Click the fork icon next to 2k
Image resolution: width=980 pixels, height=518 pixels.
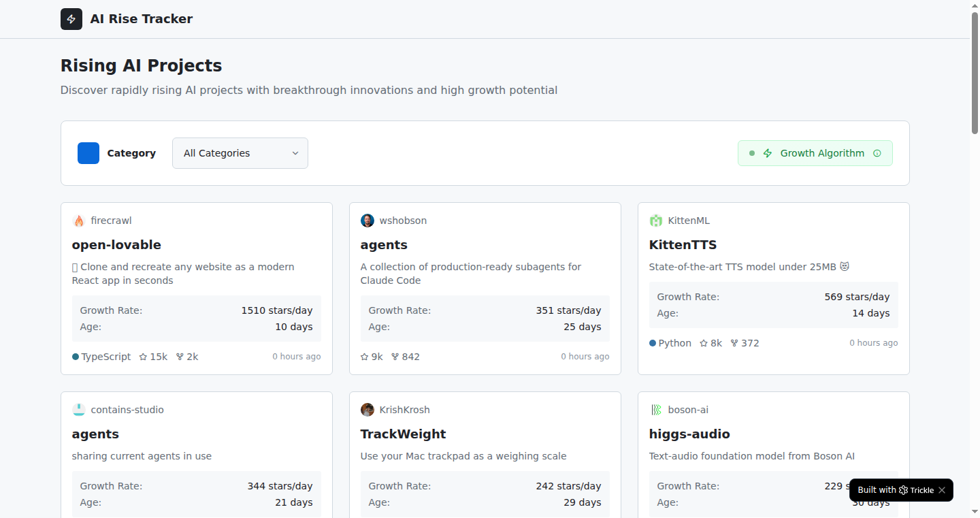pos(180,357)
